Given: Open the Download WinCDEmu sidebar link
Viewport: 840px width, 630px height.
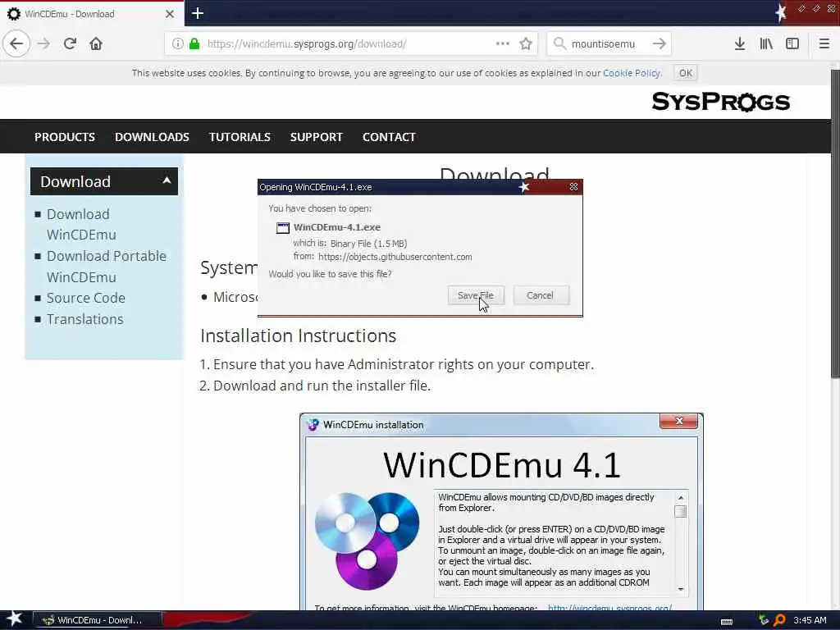Looking at the screenshot, I should (x=81, y=225).
